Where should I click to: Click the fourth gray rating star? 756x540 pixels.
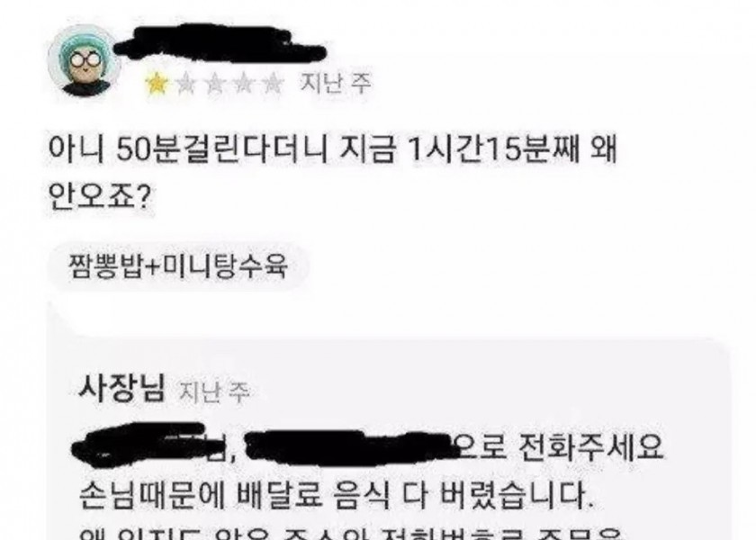coord(245,84)
